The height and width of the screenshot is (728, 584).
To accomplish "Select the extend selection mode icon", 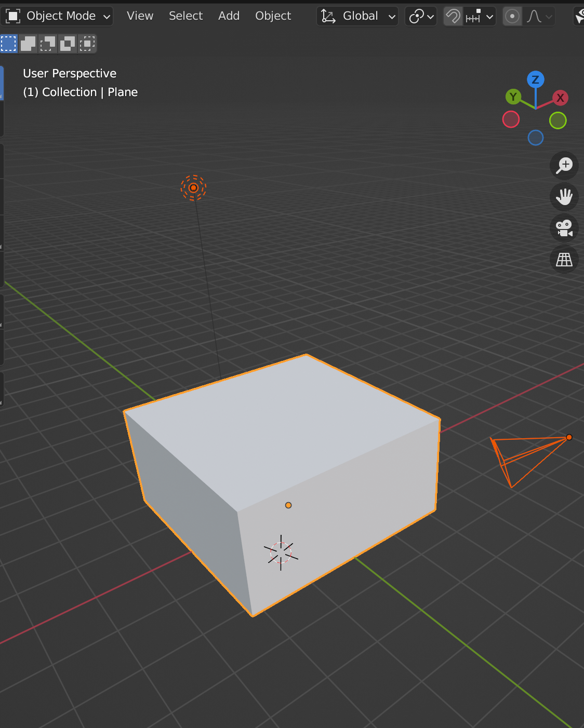I will (28, 44).
